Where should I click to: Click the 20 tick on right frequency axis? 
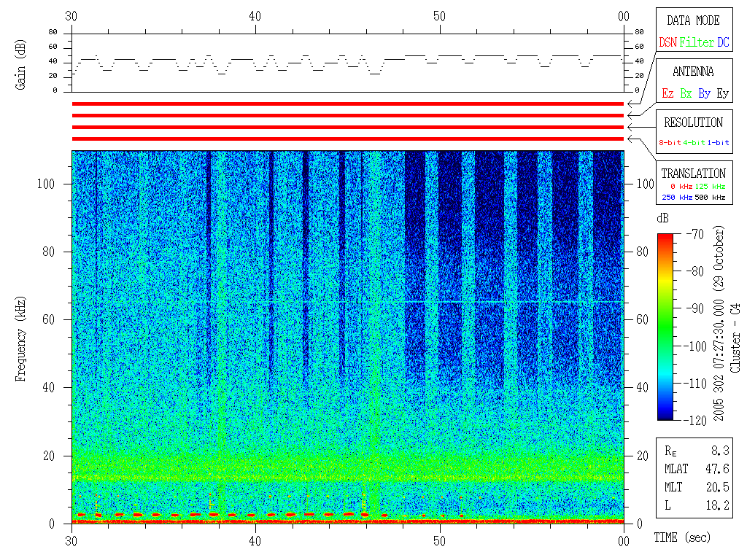642,456
